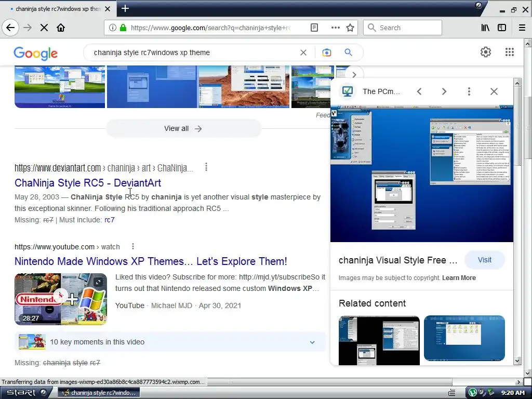Open the black related content thumbnail
This screenshot has width=532, height=399.
coord(379,340)
